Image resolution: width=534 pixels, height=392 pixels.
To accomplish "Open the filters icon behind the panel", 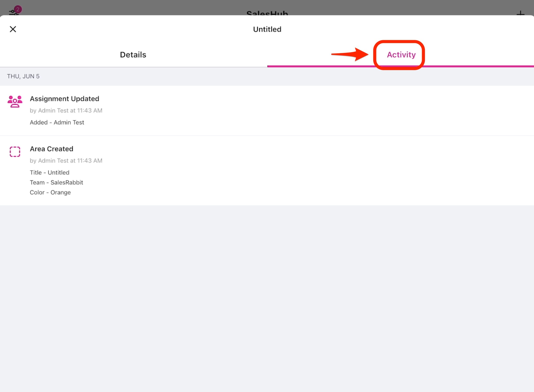I will [13, 12].
